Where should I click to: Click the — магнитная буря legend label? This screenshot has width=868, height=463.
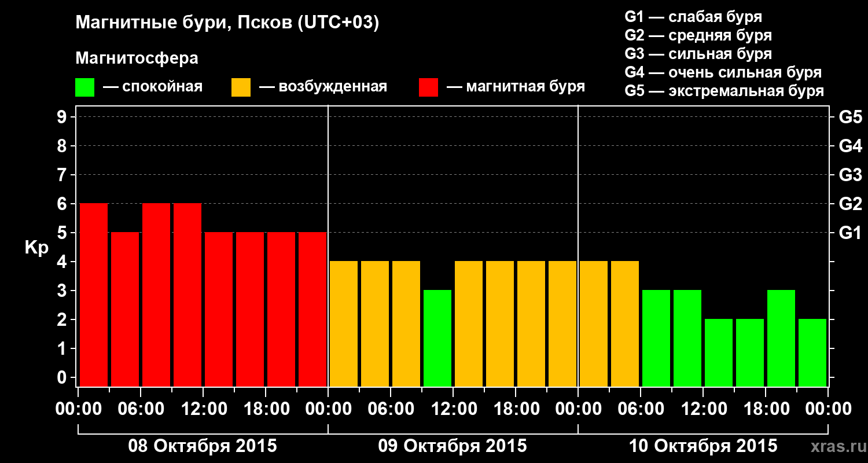tap(516, 87)
